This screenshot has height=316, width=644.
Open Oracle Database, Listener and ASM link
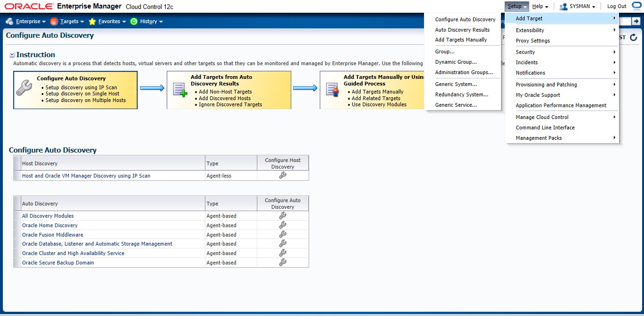97,244
